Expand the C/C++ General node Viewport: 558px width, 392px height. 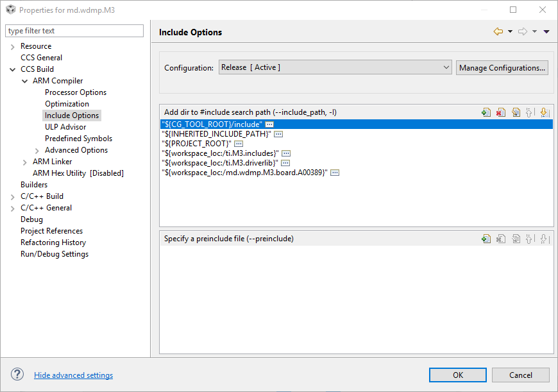tap(13, 208)
